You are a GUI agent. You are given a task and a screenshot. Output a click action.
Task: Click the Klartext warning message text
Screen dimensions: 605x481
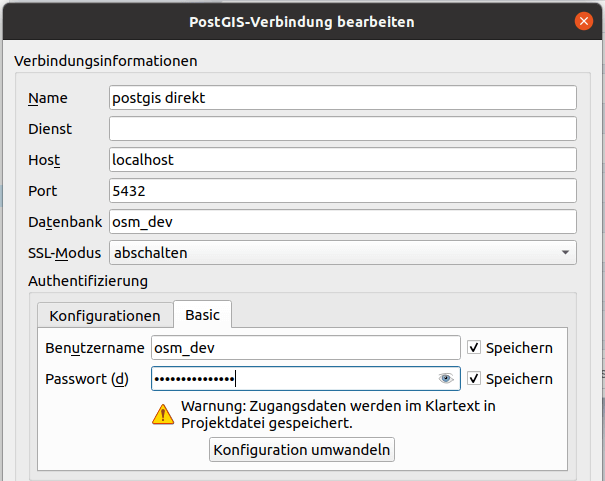(x=338, y=414)
